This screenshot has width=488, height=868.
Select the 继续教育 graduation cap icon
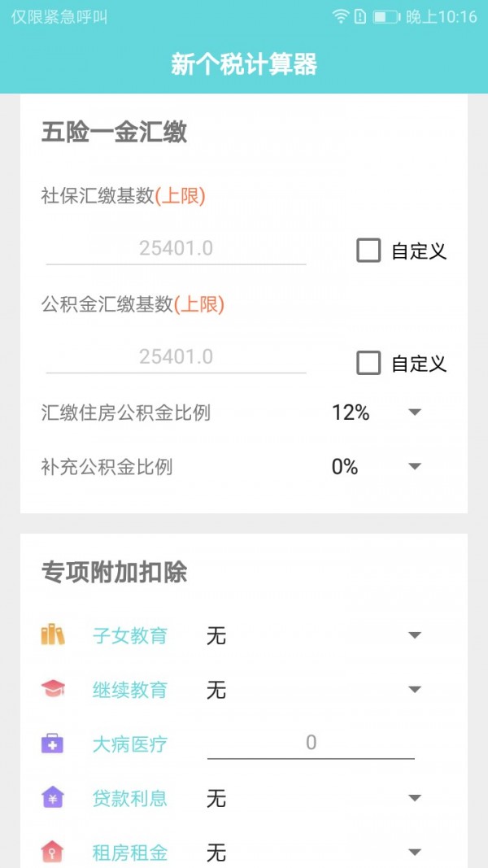(x=54, y=689)
